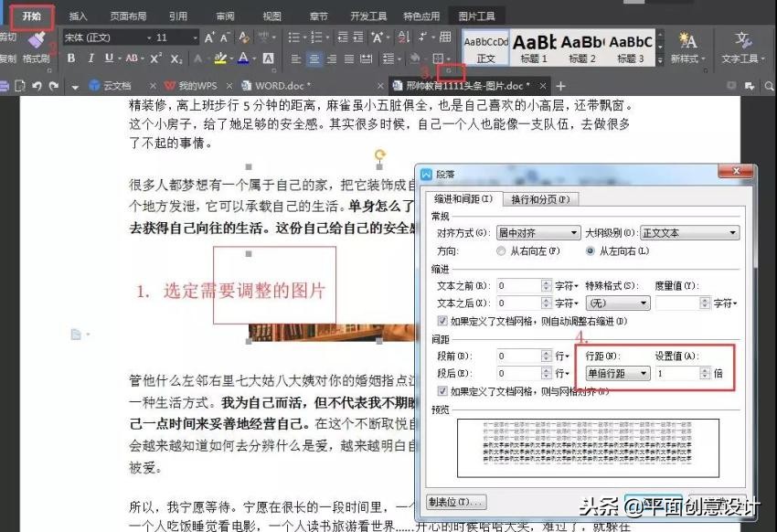Select the italic formatting icon
The width and height of the screenshot is (777, 532).
91,58
